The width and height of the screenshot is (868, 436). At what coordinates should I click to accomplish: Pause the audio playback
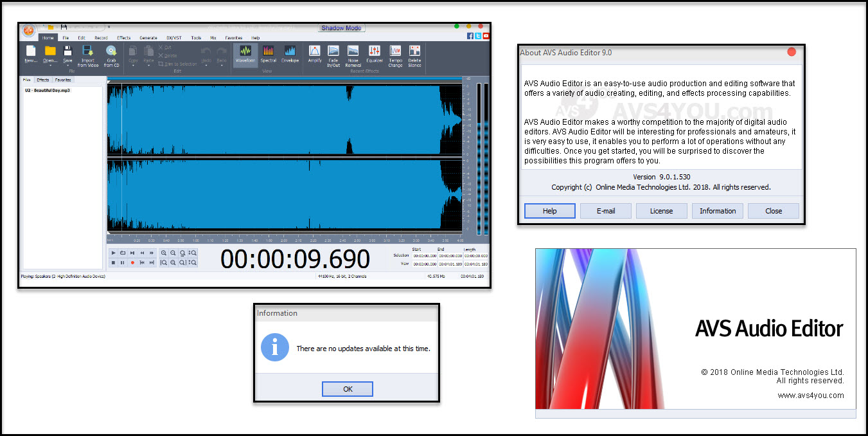tap(123, 262)
